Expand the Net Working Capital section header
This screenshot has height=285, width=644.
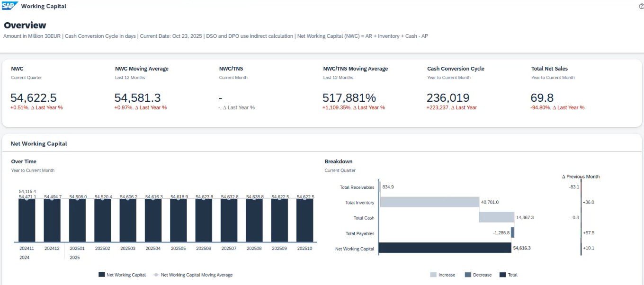click(38, 143)
